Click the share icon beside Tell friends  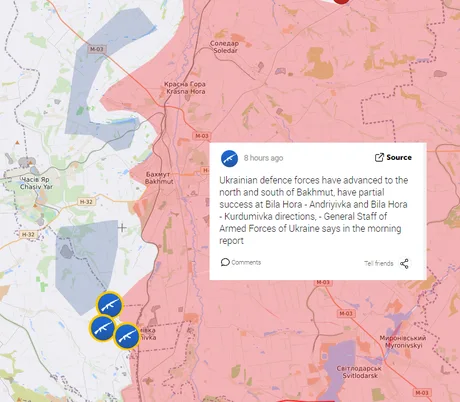point(404,263)
